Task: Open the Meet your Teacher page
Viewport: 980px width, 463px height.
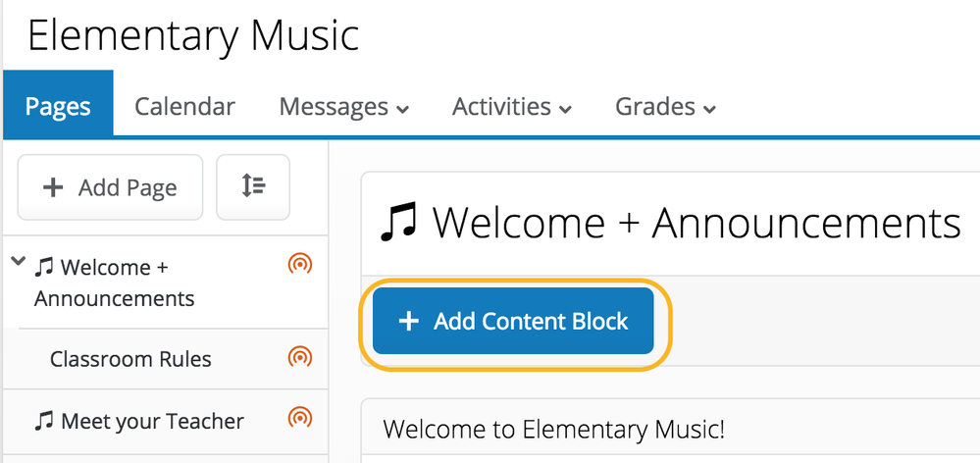Action: pos(152,422)
